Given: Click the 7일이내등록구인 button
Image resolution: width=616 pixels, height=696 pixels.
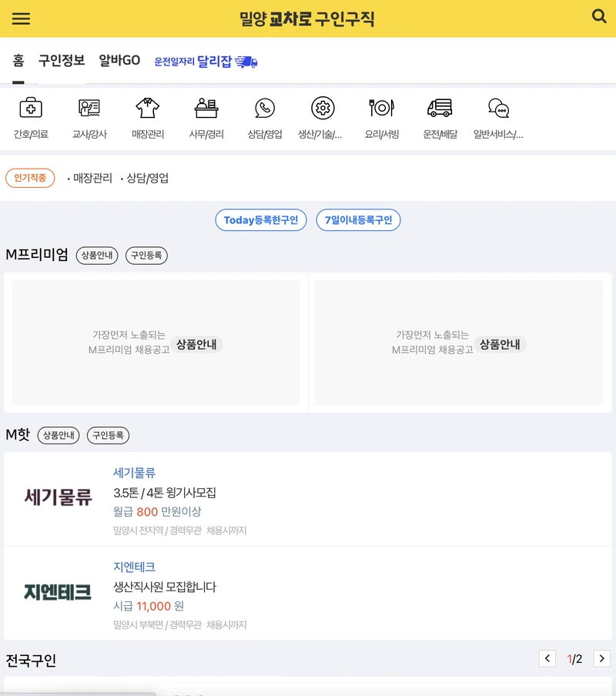Looking at the screenshot, I should [359, 219].
